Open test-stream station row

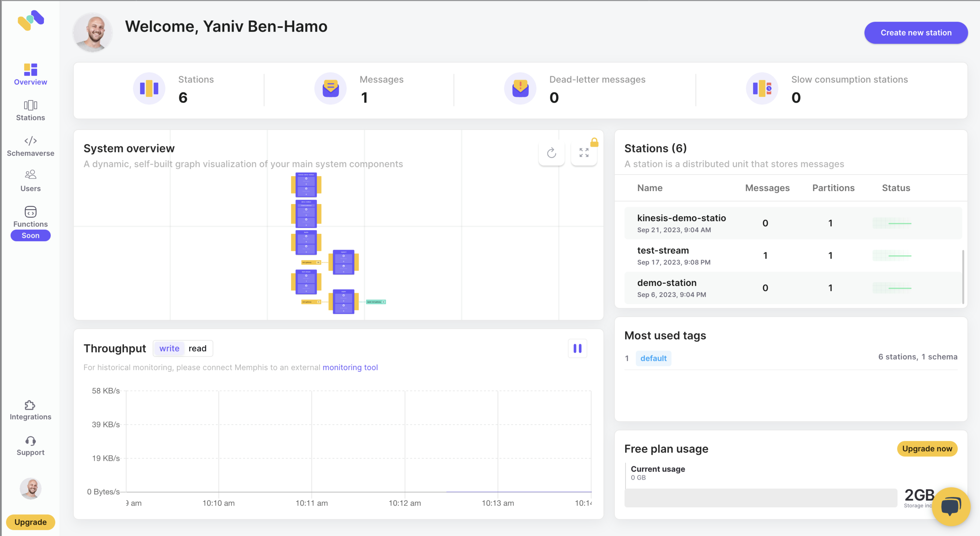793,256
